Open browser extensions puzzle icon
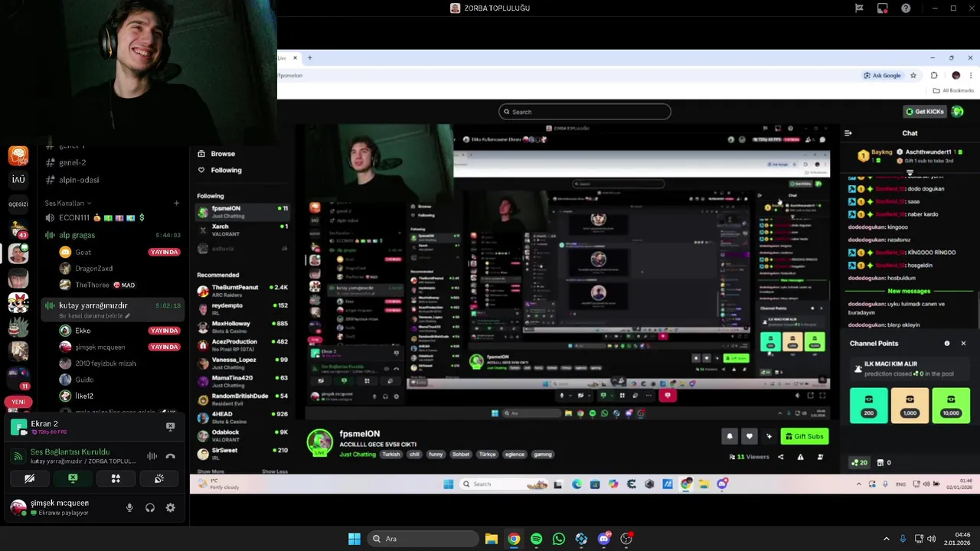This screenshot has height=551, width=980. click(x=934, y=76)
